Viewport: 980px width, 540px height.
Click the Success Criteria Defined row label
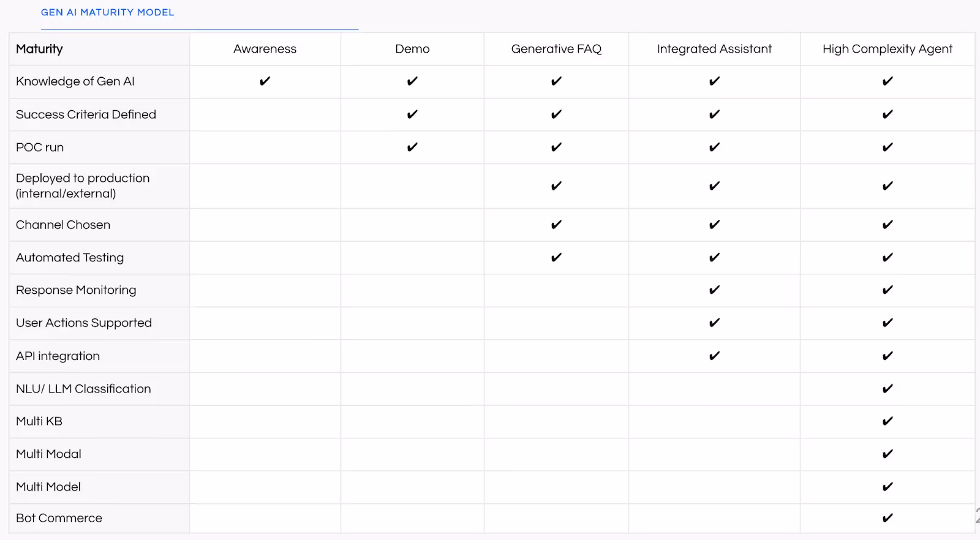[x=86, y=114]
